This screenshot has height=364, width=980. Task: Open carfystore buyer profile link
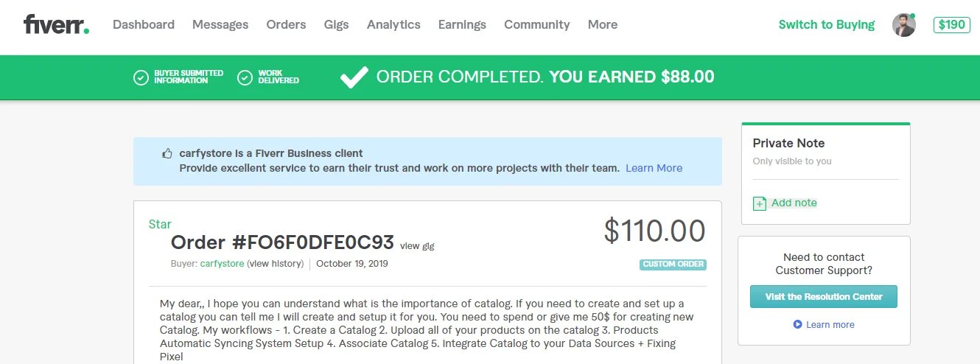[222, 263]
